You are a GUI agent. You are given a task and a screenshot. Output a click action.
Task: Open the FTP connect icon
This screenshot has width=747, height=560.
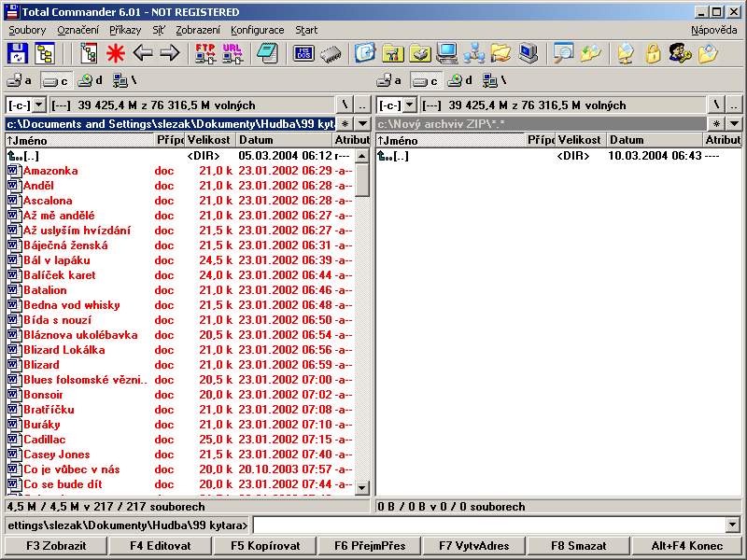(205, 53)
